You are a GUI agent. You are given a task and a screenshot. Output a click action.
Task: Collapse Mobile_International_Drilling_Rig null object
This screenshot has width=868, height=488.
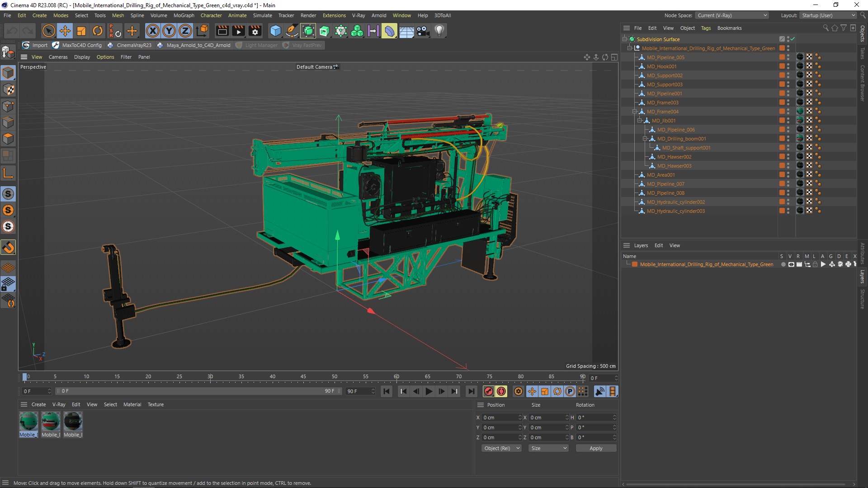(x=629, y=48)
